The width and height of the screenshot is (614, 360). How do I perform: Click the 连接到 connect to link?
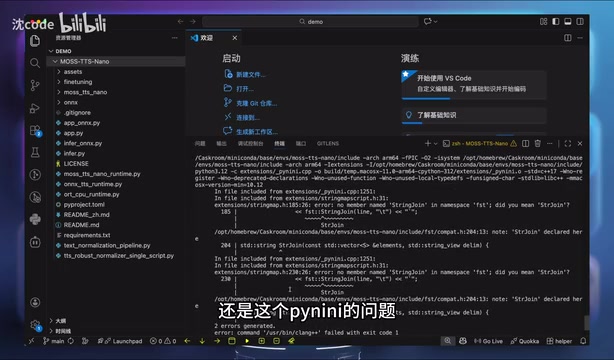pos(248,117)
